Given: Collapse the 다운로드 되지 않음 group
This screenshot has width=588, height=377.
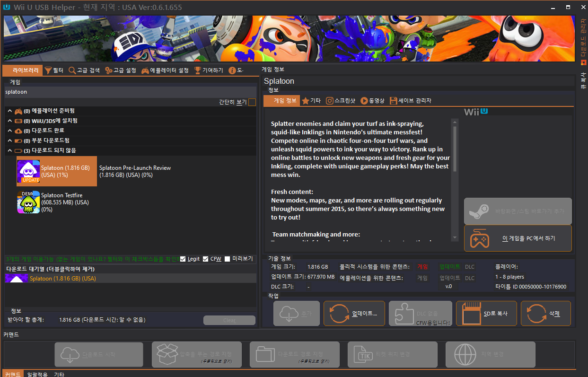Looking at the screenshot, I should pyautogui.click(x=9, y=150).
